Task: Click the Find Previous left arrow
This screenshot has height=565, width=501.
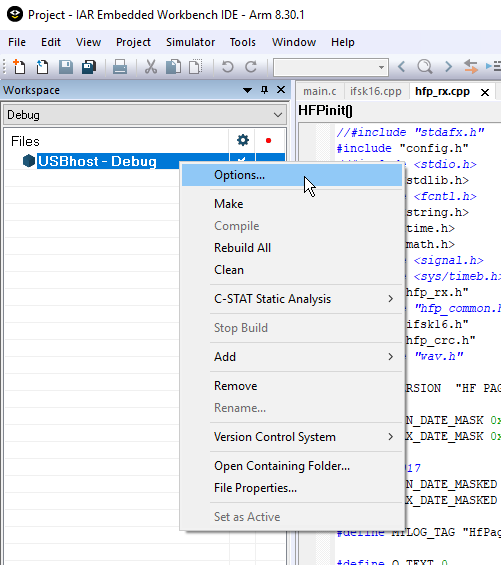Action: coord(402,67)
